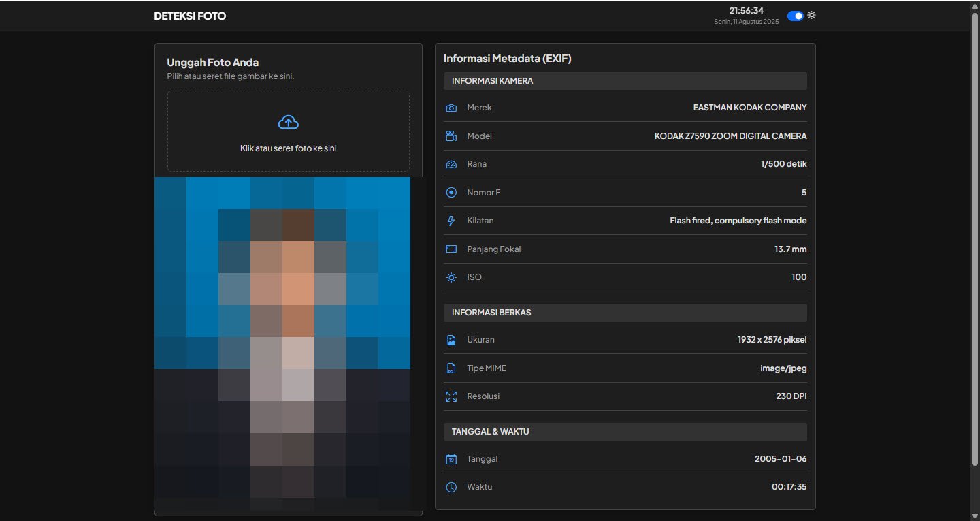Screen dimensions: 980x521
Task: Click the '1932 x 2576 piksel' value
Action: click(x=772, y=340)
